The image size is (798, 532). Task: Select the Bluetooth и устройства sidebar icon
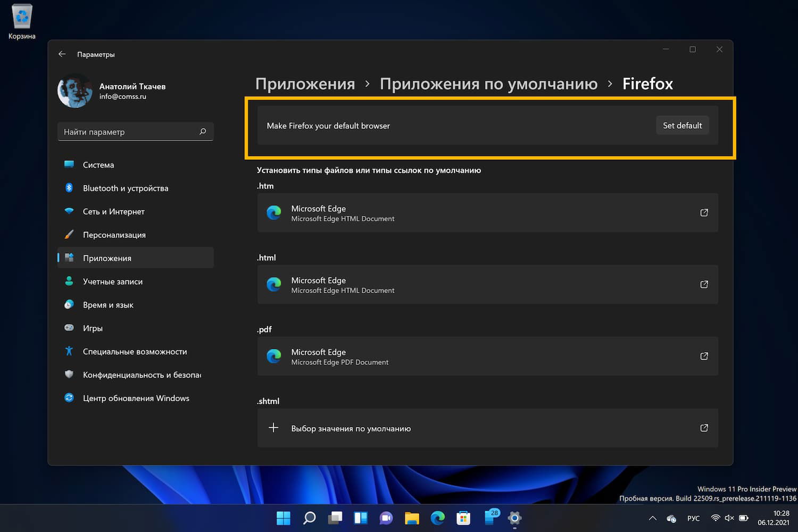(69, 188)
